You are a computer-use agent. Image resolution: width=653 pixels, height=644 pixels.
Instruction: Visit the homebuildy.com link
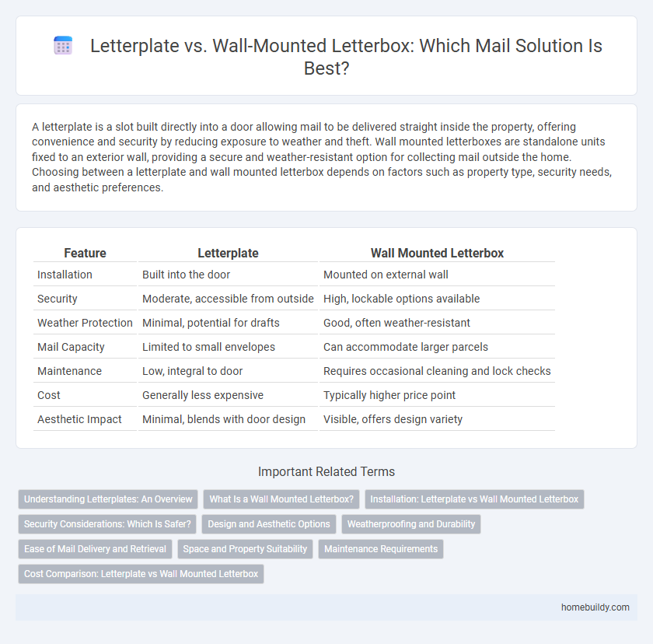[x=596, y=607]
